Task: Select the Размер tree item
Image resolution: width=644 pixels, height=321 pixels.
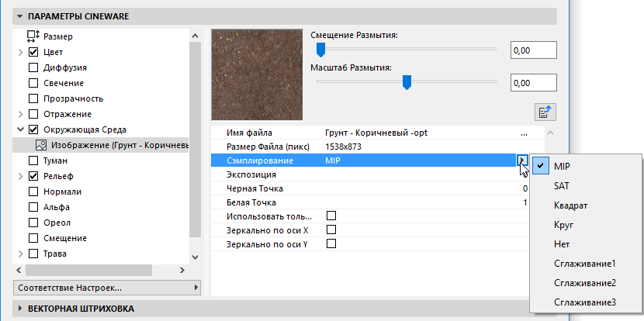Action: click(x=58, y=36)
